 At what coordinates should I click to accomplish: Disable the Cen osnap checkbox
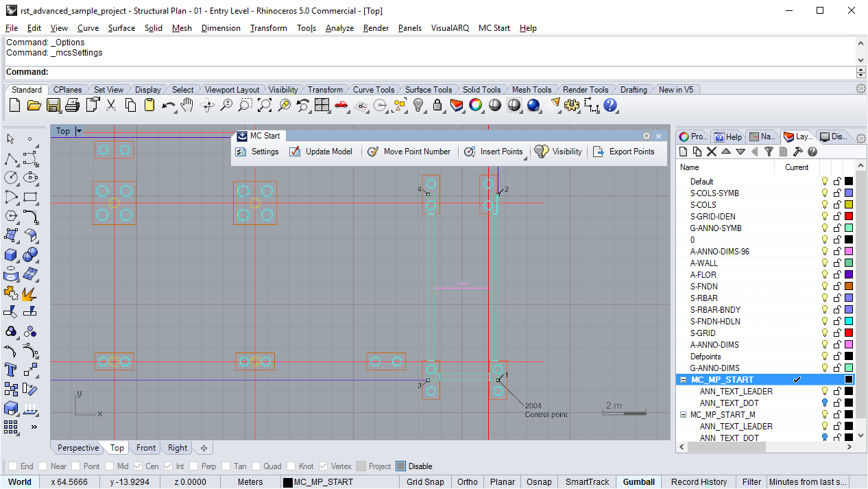coord(138,466)
